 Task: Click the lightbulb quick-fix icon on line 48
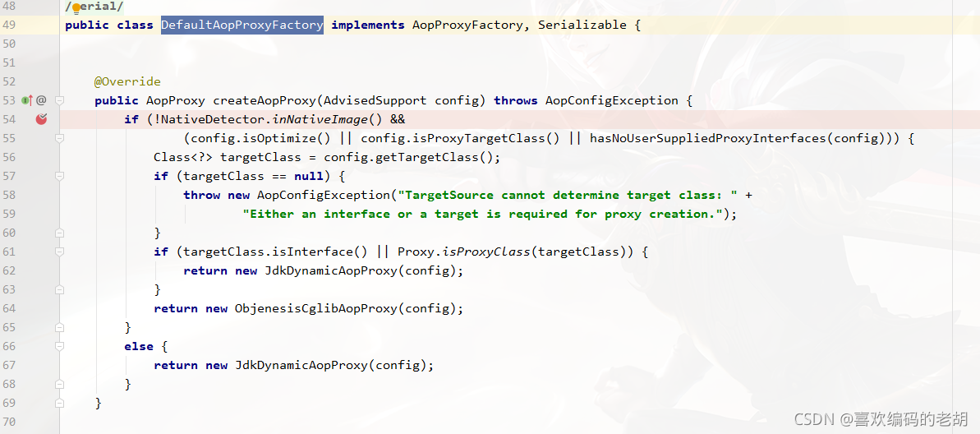click(x=76, y=9)
